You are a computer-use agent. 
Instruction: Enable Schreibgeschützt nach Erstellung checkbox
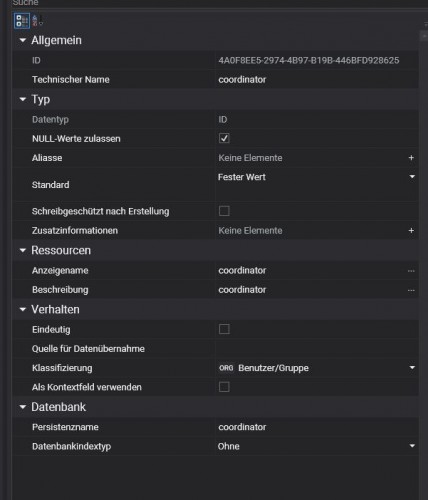[x=224, y=211]
